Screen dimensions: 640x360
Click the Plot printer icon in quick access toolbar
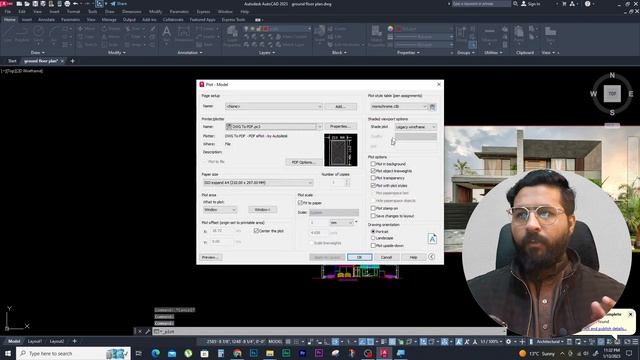(67, 4)
